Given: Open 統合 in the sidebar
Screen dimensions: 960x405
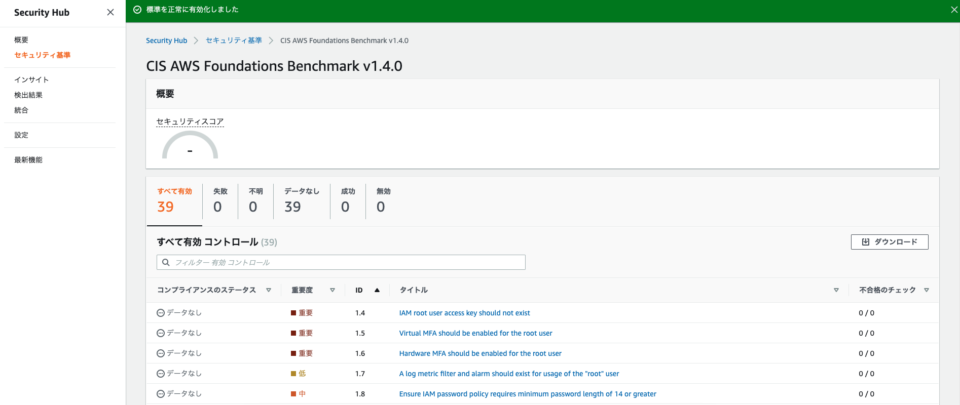Looking at the screenshot, I should click(21, 110).
